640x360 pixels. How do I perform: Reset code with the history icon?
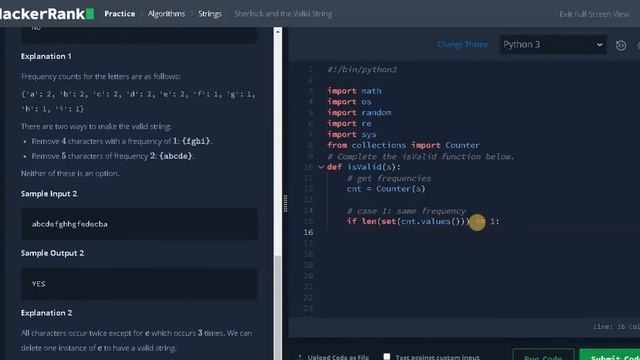[x=621, y=45]
